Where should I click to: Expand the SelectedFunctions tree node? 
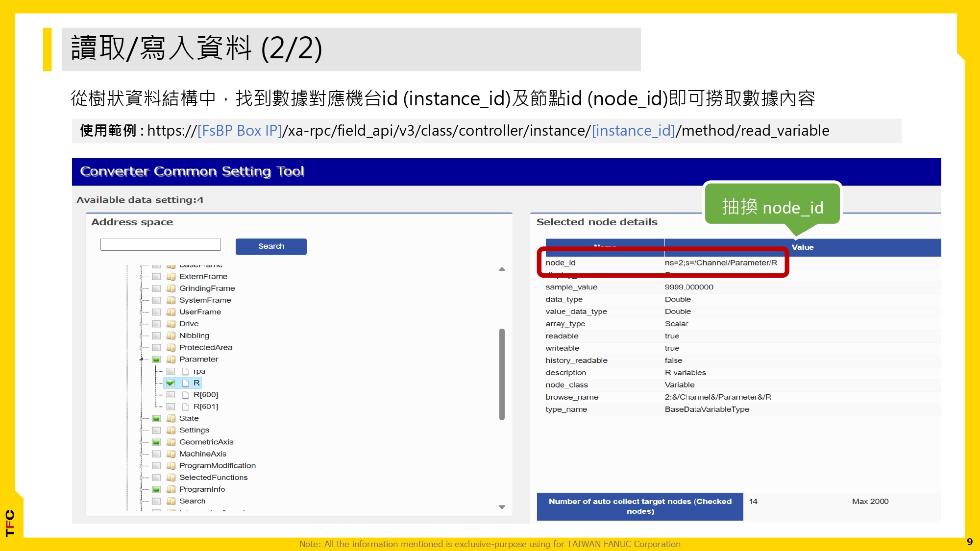pos(142,478)
